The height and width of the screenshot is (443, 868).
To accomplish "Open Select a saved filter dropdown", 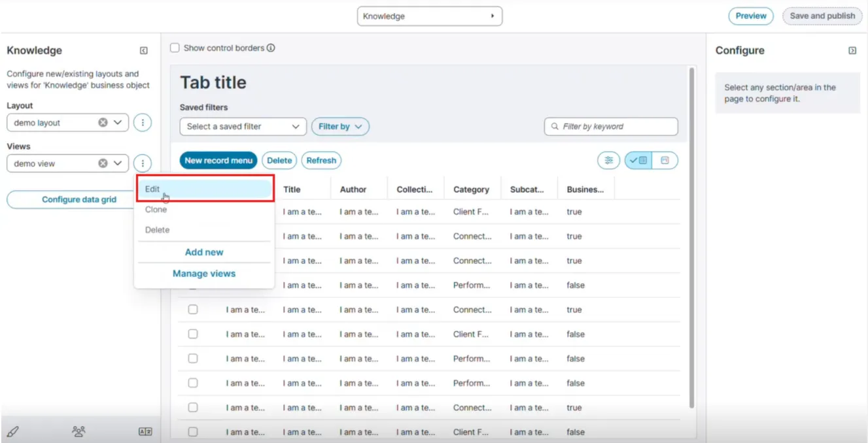I will [x=243, y=127].
